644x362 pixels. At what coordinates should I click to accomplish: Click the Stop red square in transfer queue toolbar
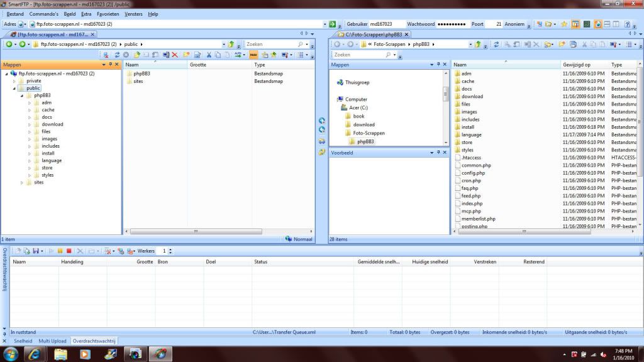tap(69, 251)
